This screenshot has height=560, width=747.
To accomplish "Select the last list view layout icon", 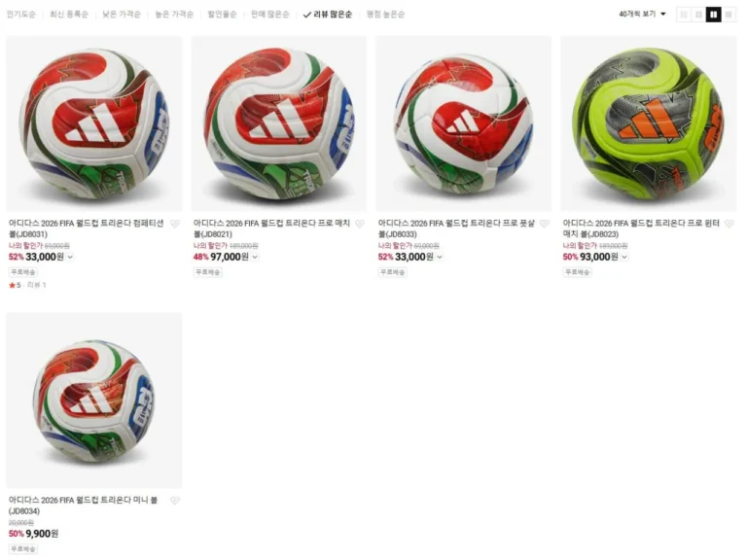I will pos(729,15).
